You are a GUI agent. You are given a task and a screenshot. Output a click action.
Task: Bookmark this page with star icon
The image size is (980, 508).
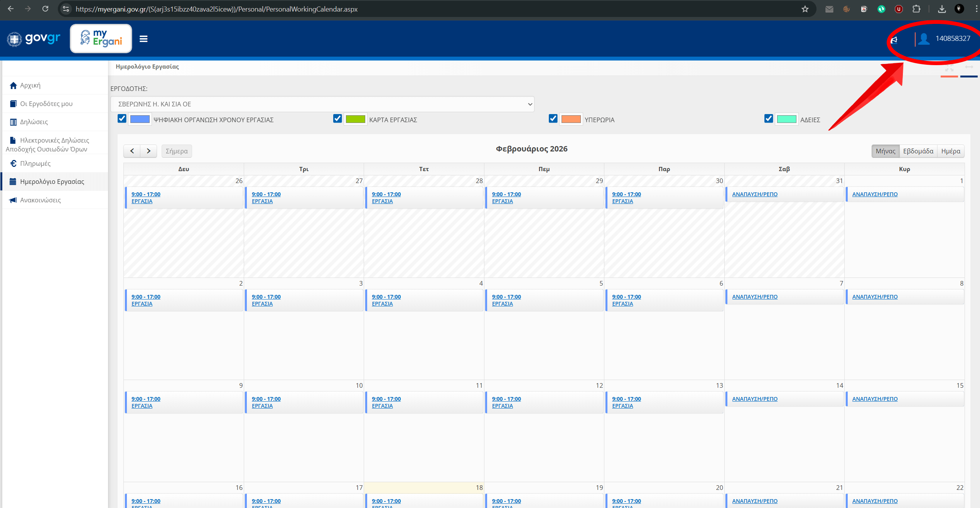click(805, 9)
